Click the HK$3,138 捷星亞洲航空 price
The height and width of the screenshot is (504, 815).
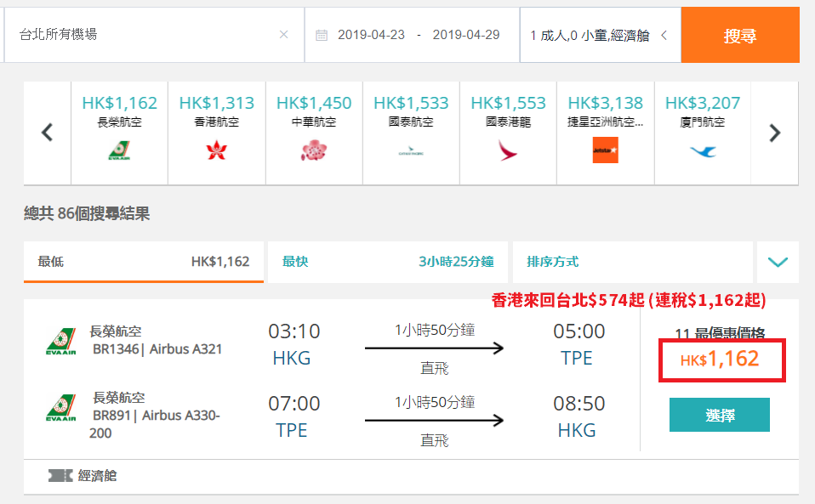(x=606, y=103)
